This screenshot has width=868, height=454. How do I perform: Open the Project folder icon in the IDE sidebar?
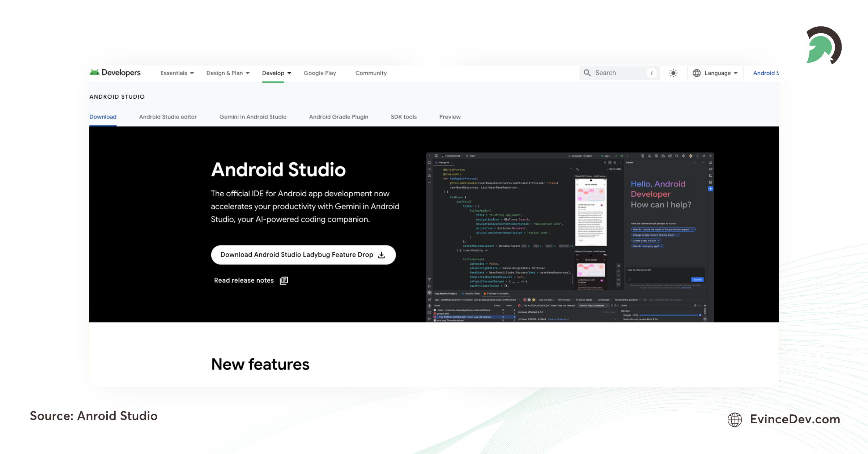point(430,163)
